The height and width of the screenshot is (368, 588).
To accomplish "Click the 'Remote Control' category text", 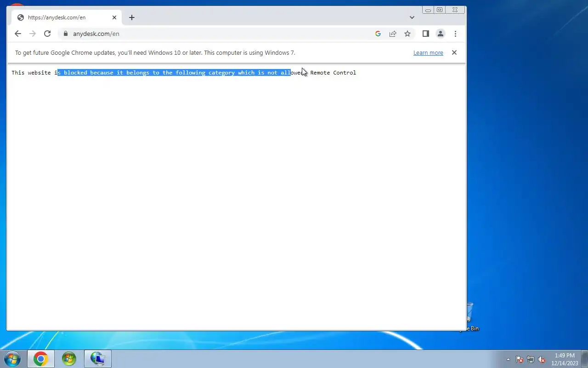I will click(333, 73).
